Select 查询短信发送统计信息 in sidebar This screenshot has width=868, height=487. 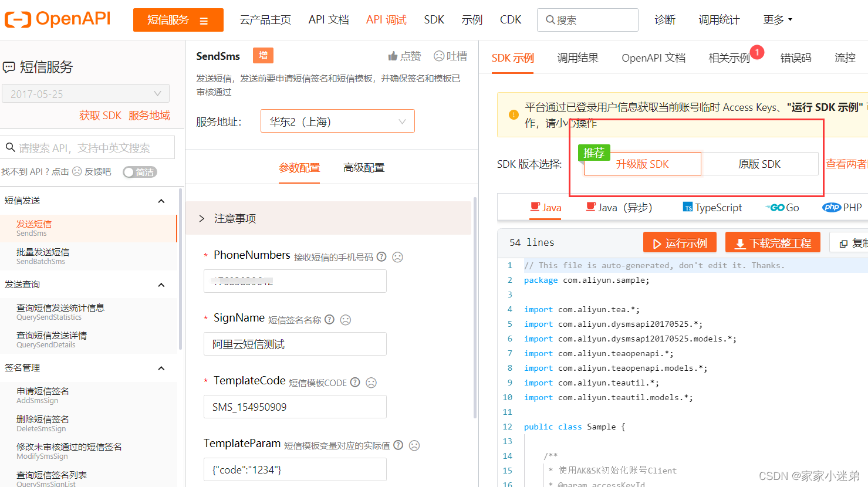tap(89, 312)
